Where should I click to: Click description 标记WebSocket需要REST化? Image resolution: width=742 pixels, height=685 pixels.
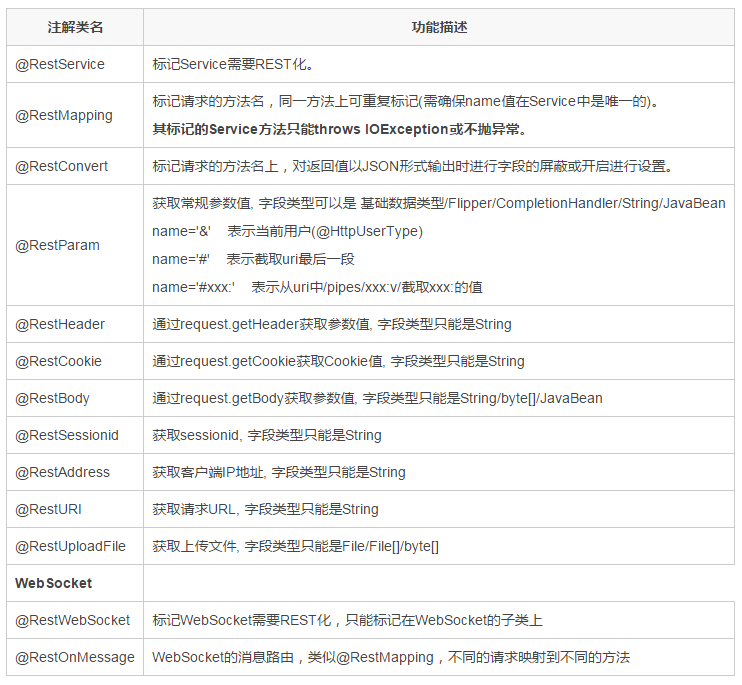347,620
